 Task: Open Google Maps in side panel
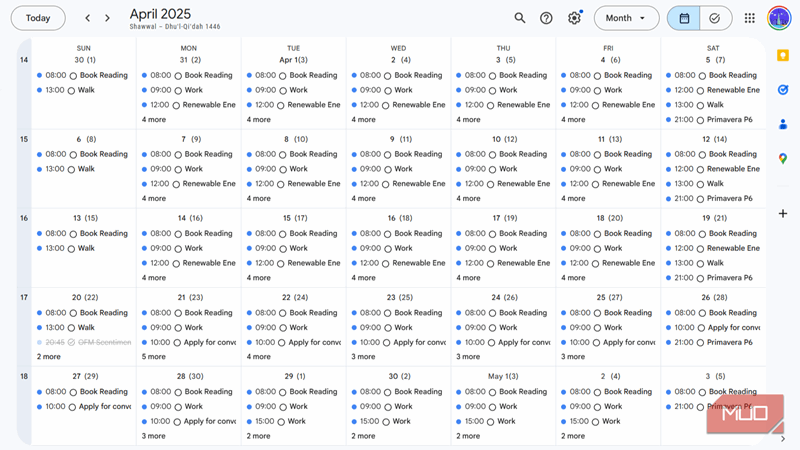783,159
